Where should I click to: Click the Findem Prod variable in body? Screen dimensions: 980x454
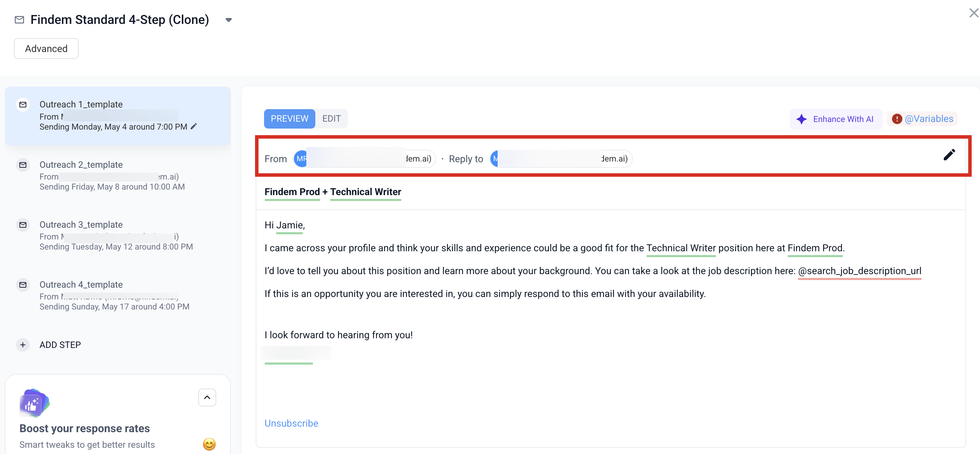pyautogui.click(x=815, y=248)
